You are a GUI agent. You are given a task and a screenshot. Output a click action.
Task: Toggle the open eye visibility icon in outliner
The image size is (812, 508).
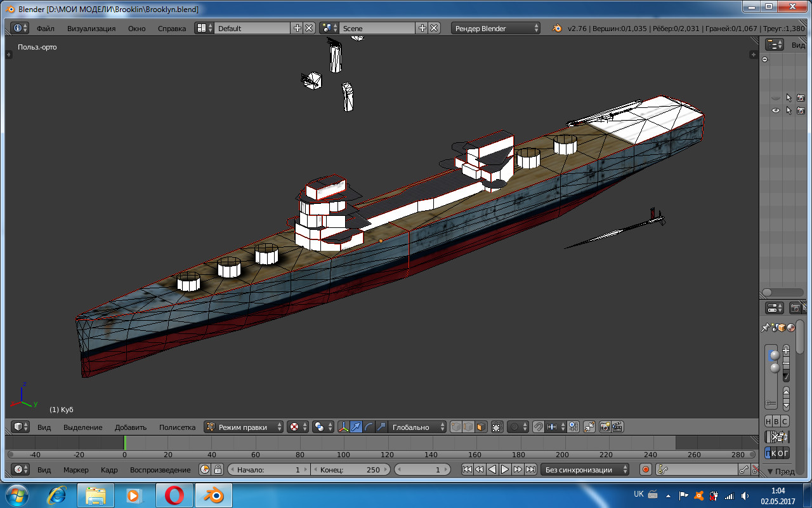[x=775, y=110]
